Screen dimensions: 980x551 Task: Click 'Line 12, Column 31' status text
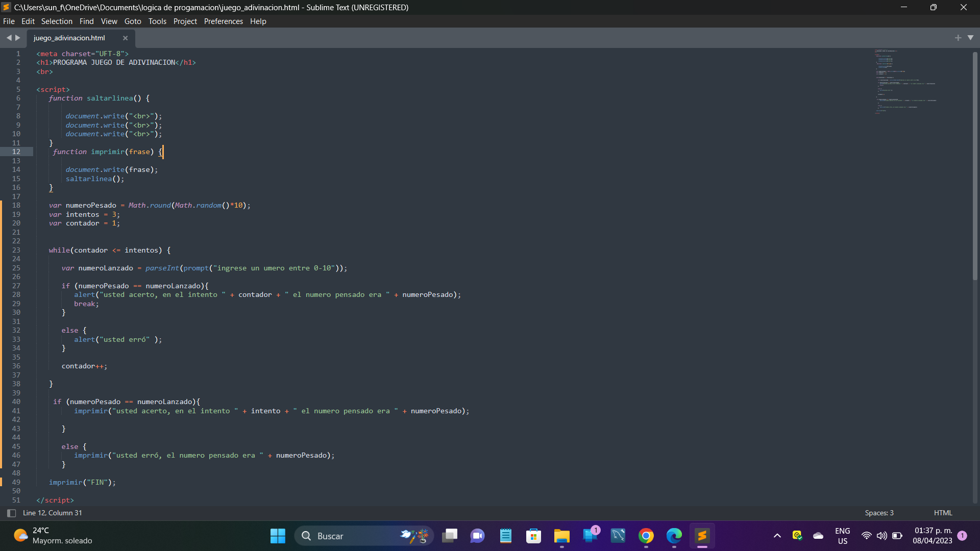[52, 513]
